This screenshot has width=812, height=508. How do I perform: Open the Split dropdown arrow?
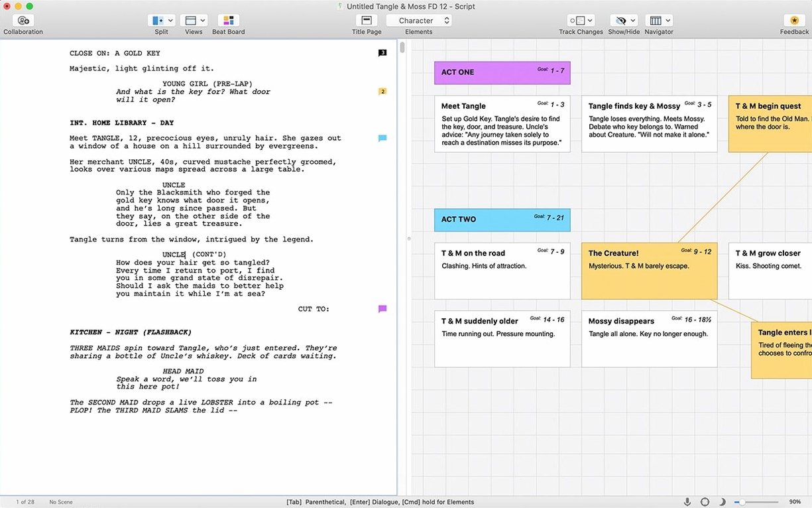(170, 21)
